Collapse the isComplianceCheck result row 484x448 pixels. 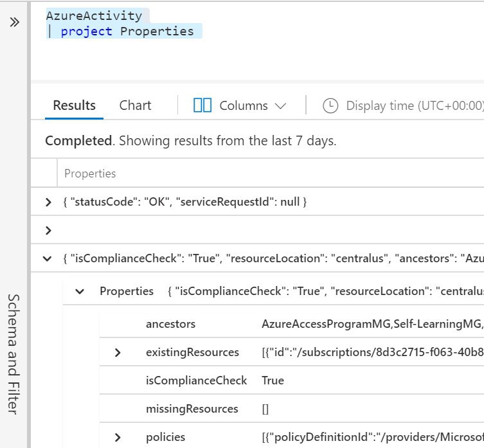(x=47, y=259)
